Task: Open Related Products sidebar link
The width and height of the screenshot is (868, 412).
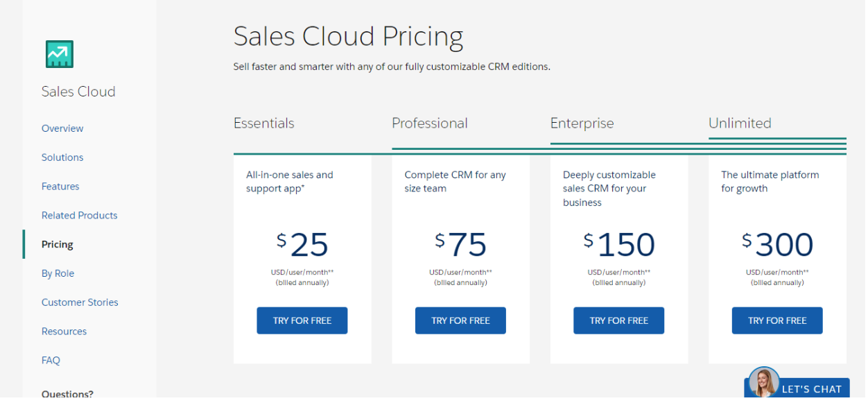Action: click(x=80, y=216)
